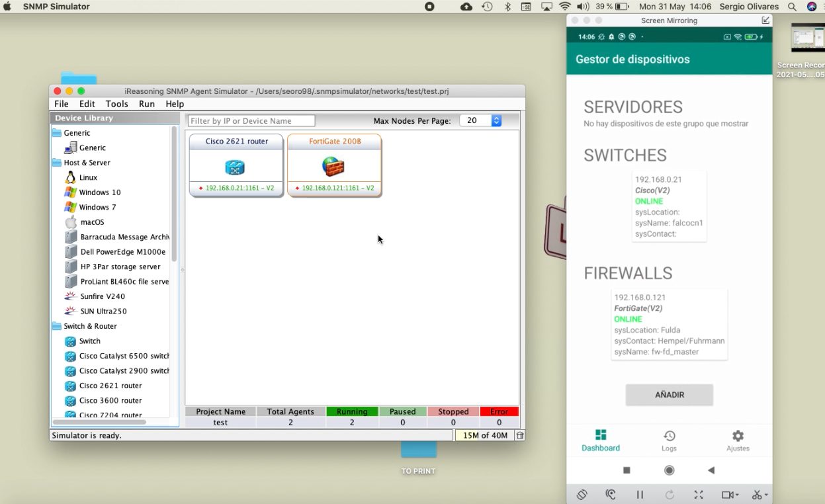Click Bluetooth icon in macOS menu bar
This screenshot has height=504, width=825.
508,7
